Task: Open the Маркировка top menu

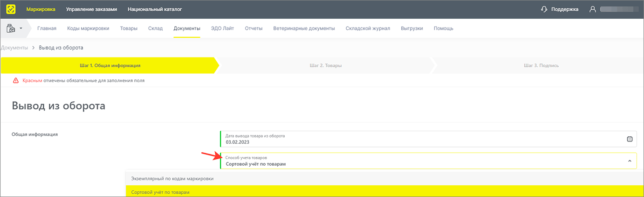Action: 41,9
